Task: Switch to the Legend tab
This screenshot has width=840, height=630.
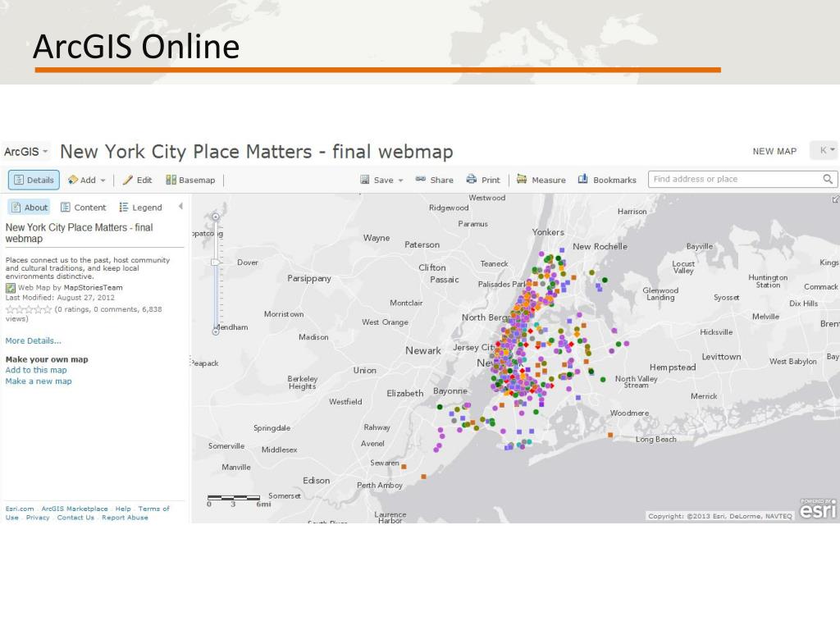Action: (140, 208)
